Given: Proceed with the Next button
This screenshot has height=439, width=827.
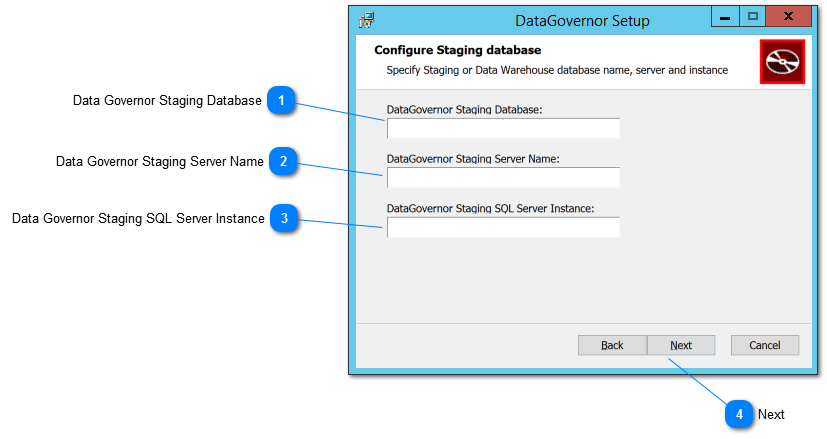Looking at the screenshot, I should 681,345.
